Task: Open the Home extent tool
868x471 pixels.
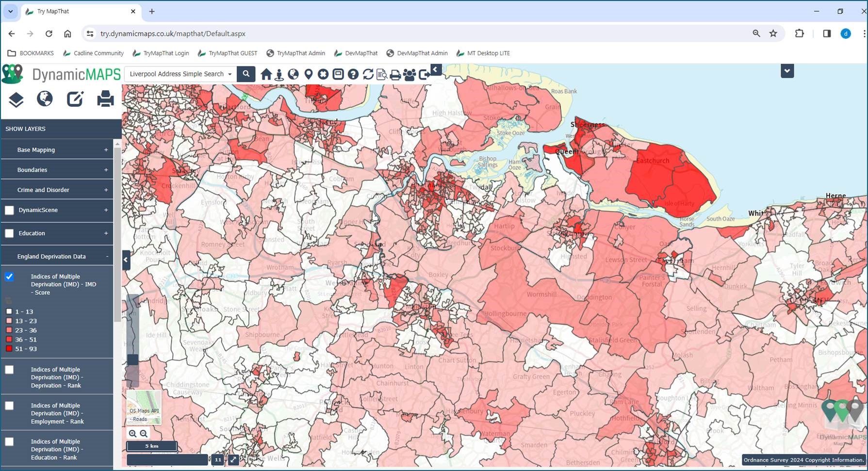Action: coord(266,74)
